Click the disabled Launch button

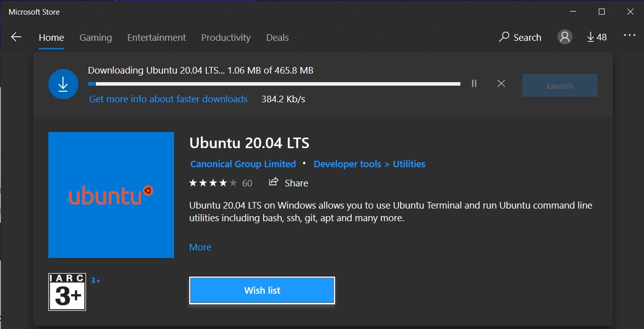click(560, 86)
